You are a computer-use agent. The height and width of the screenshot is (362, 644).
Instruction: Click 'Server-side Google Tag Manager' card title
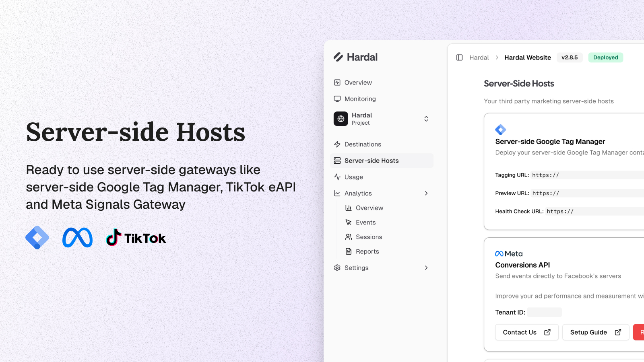[550, 142]
